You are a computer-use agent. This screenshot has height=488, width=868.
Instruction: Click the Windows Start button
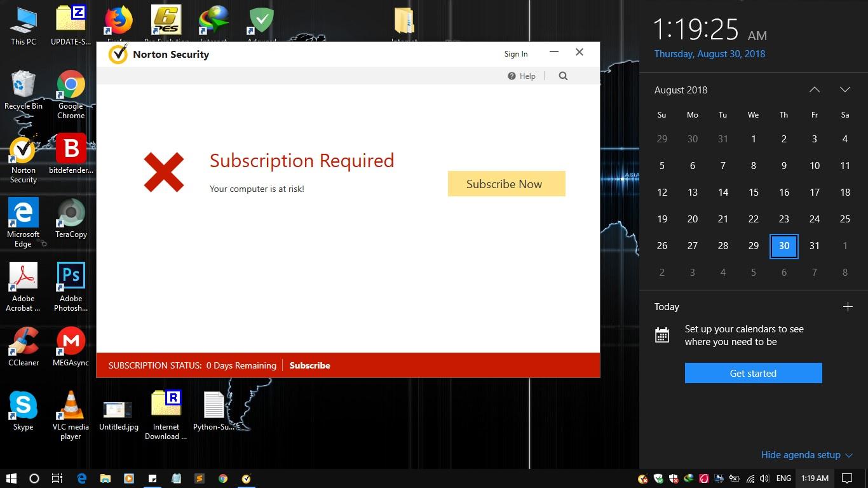[11, 478]
